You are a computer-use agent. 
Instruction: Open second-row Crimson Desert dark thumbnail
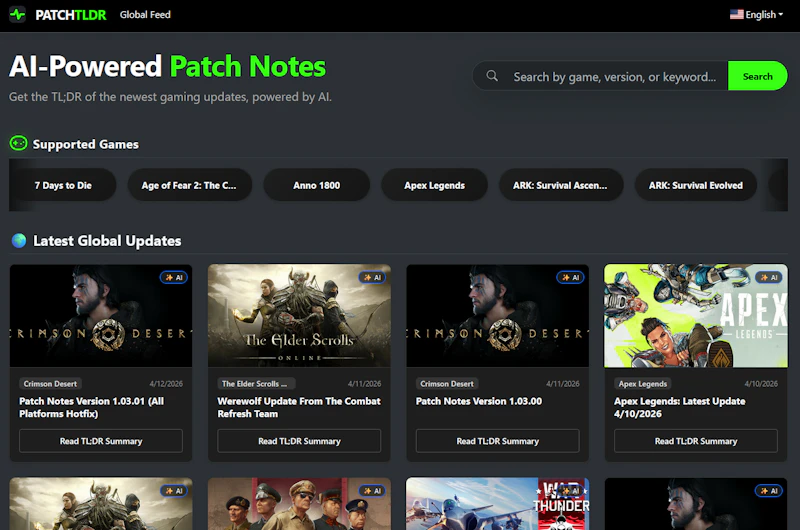(x=696, y=503)
